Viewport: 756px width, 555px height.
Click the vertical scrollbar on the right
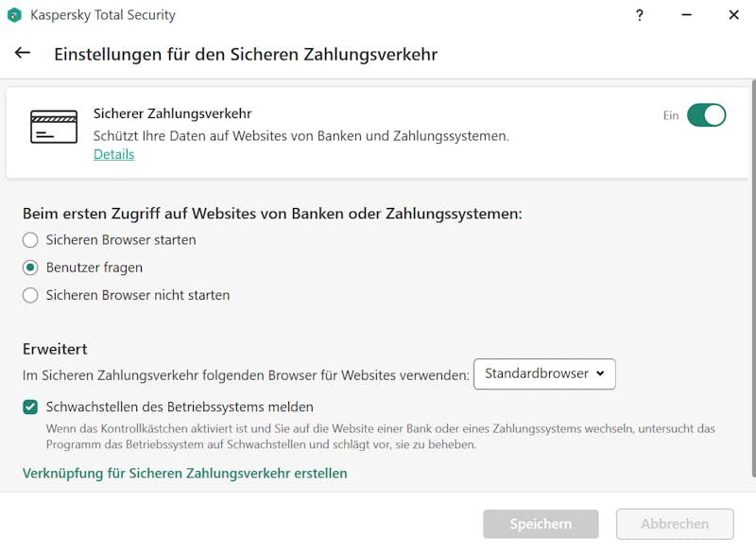point(753,278)
